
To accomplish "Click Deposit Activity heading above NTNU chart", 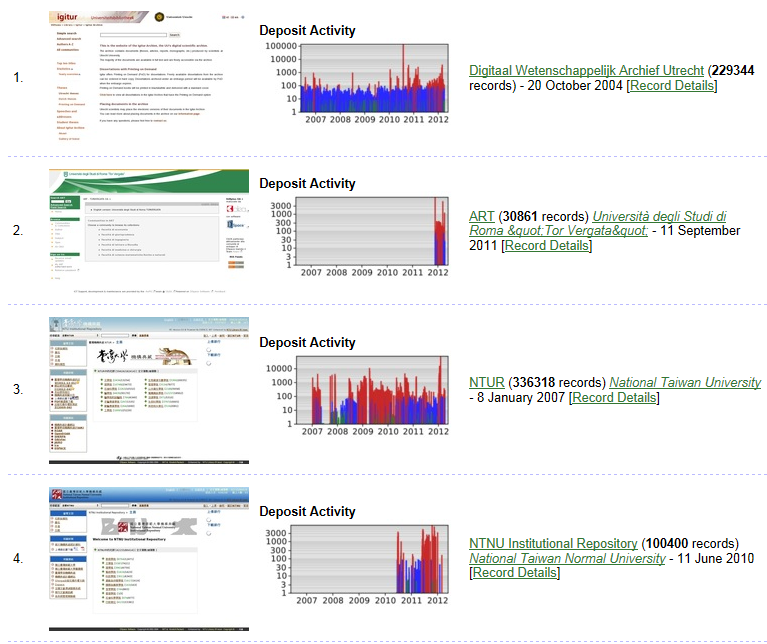I will click(307, 511).
